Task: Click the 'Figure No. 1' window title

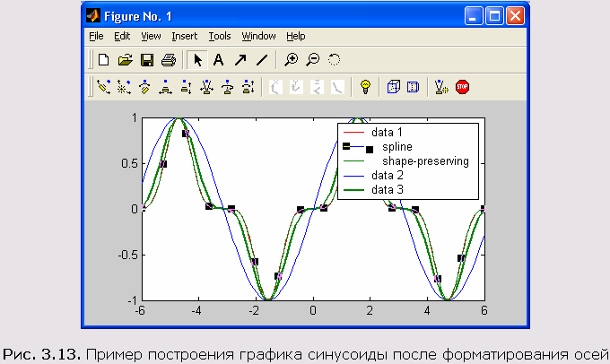Action: (138, 16)
